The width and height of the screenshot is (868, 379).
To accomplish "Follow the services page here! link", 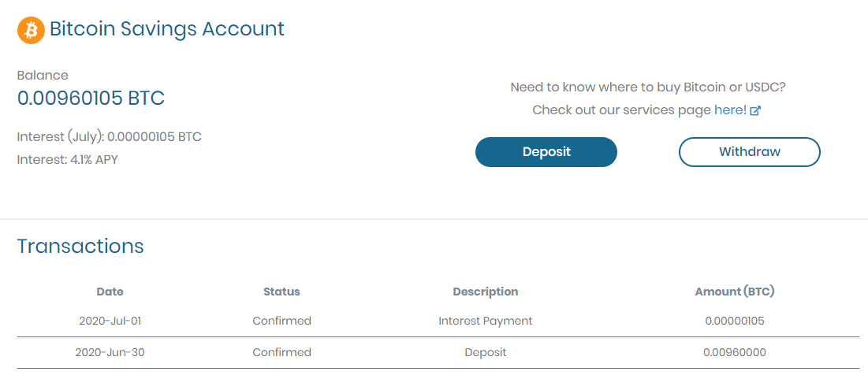I will coord(730,110).
